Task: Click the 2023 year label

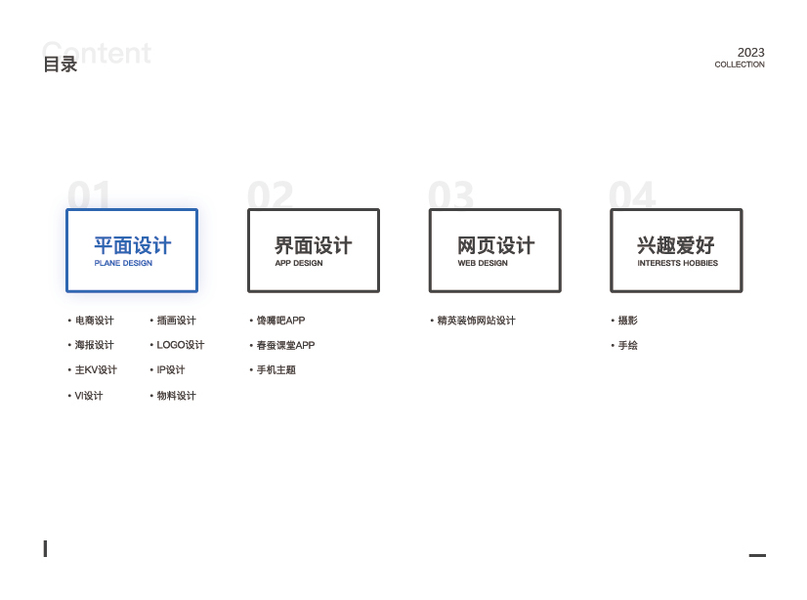Action: tap(751, 52)
